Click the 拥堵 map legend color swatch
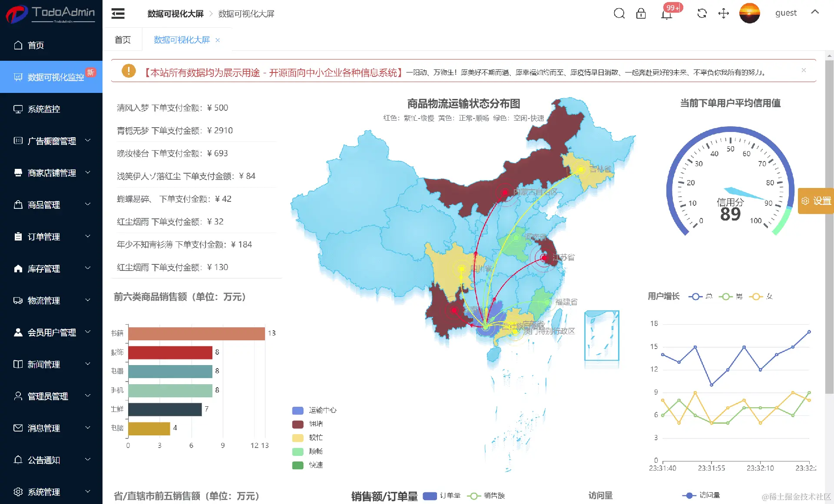This screenshot has height=504, width=834. pos(298,424)
